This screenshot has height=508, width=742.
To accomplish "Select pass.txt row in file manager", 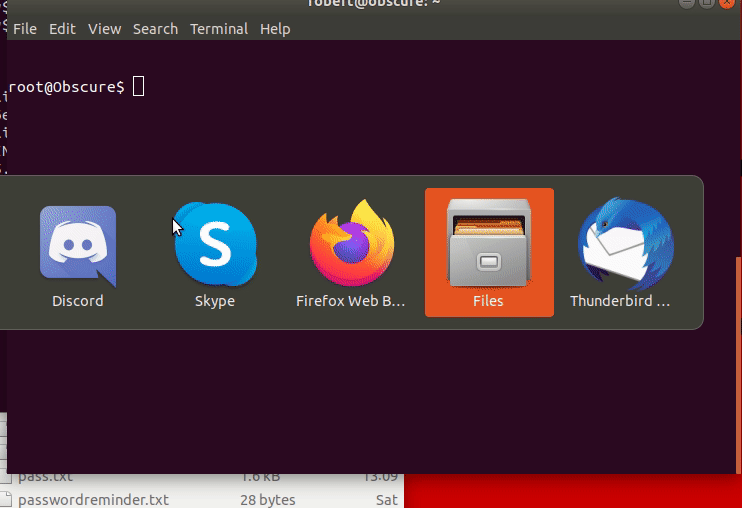I will pos(202,477).
